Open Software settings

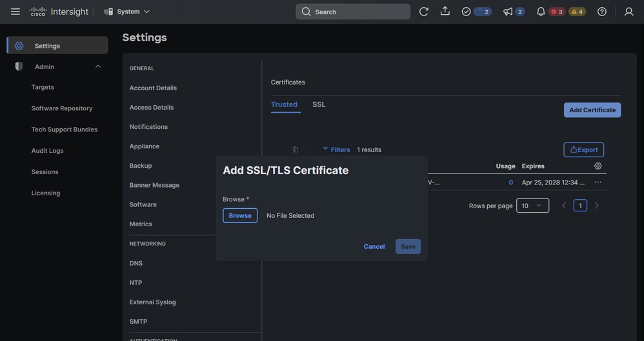143,204
